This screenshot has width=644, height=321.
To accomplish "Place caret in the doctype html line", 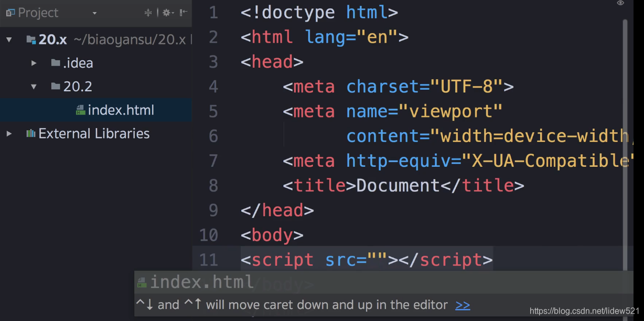I will (319, 13).
